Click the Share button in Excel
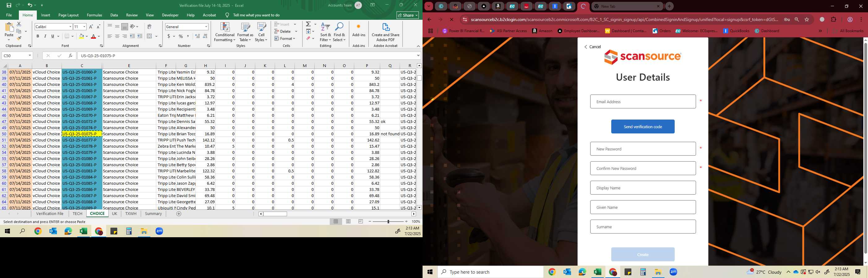 (x=408, y=15)
